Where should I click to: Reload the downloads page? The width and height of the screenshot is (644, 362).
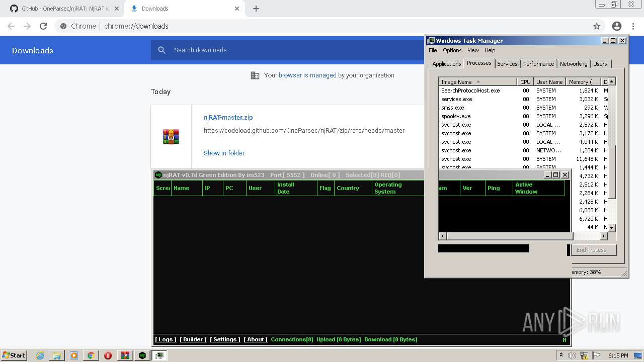click(43, 26)
